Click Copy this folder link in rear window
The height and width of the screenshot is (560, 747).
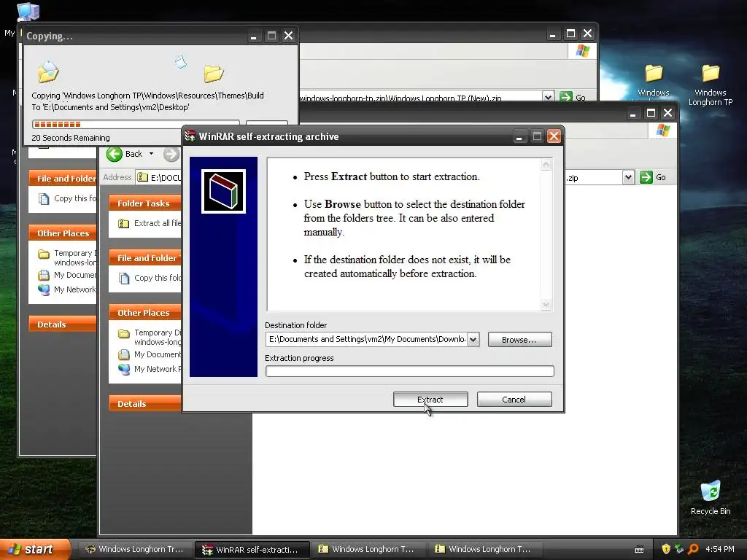pyautogui.click(x=75, y=198)
